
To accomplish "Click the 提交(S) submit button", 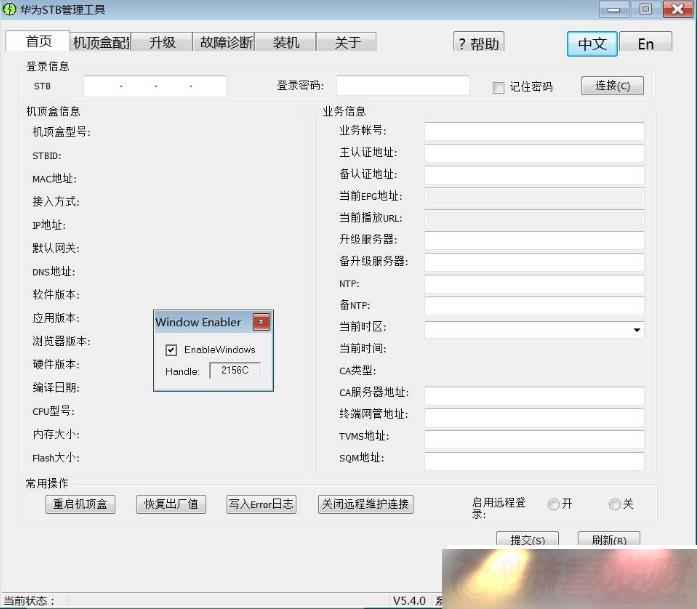I will click(x=527, y=539).
